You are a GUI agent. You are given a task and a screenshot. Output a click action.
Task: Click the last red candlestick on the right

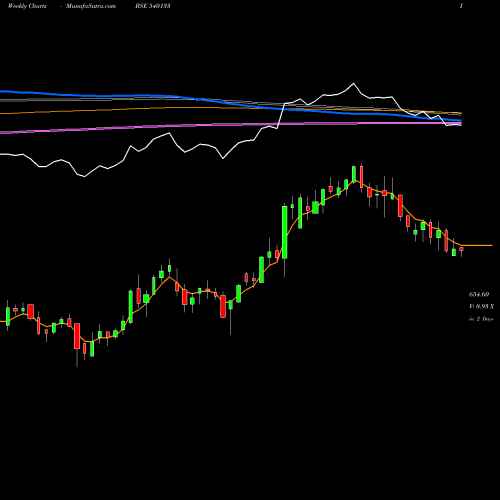[461, 249]
